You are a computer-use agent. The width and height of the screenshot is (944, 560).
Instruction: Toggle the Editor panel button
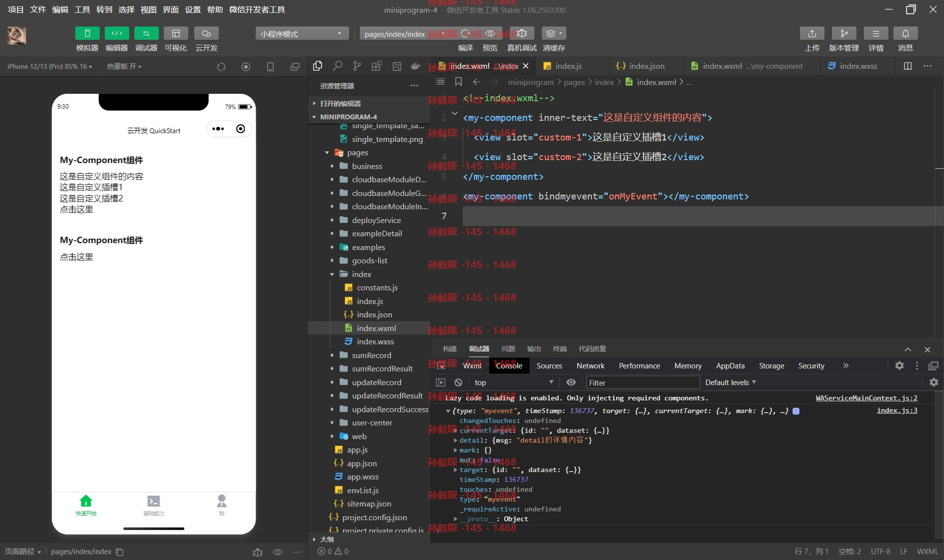coord(117,33)
